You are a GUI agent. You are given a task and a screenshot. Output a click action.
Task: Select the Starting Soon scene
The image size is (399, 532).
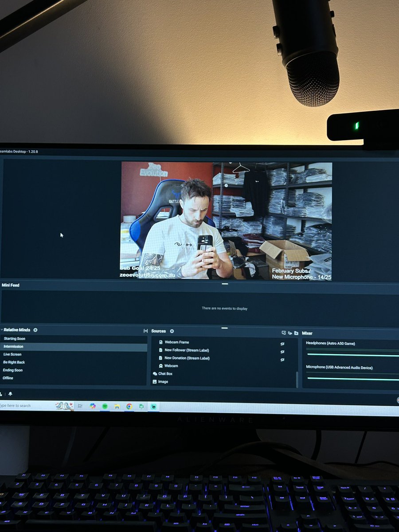click(x=15, y=338)
